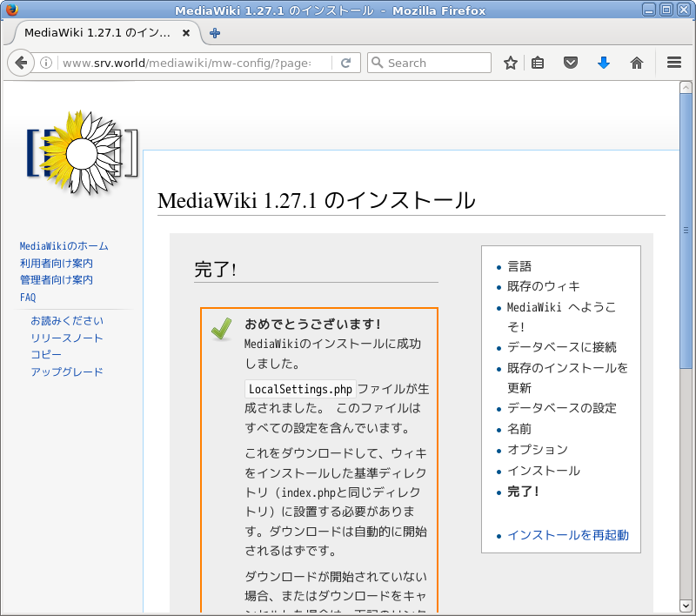Screen dimensions: 696x616
Task: Open the コピー link
Action: click(x=46, y=355)
